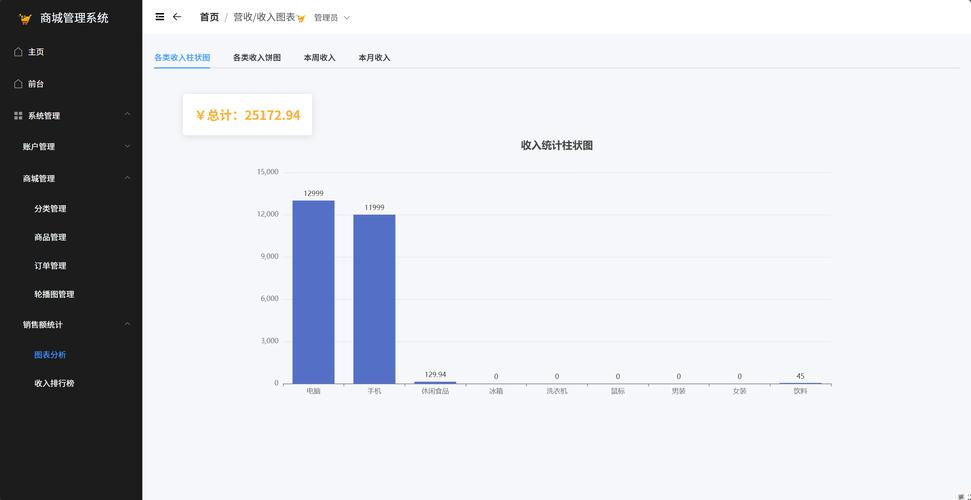971x500 pixels.
Task: Click the 电脑 axis label
Action: coord(313,392)
